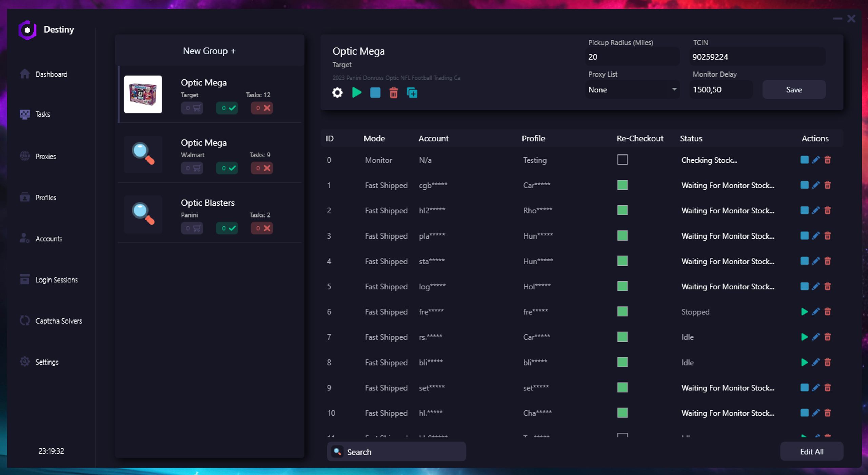
Task: Click the 'Checking Stock...' status of task 0
Action: pyautogui.click(x=709, y=160)
